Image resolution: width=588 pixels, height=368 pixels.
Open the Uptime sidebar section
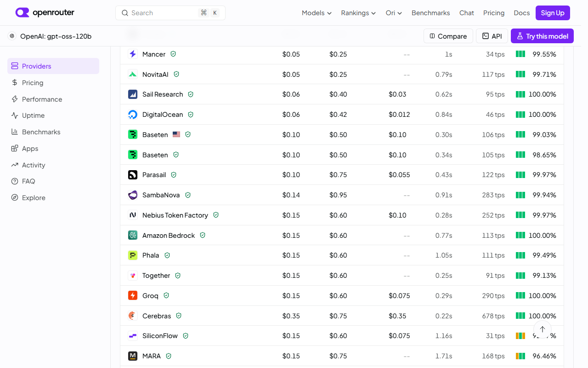(x=53, y=115)
